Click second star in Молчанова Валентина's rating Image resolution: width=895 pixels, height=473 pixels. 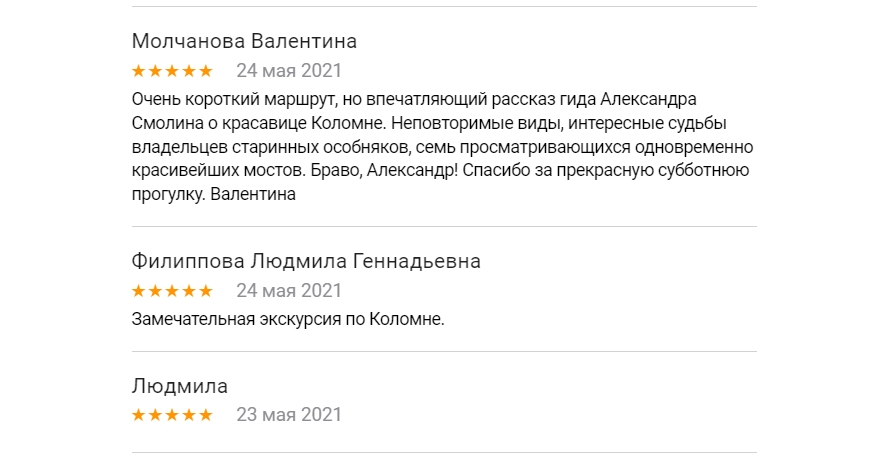[x=155, y=71]
